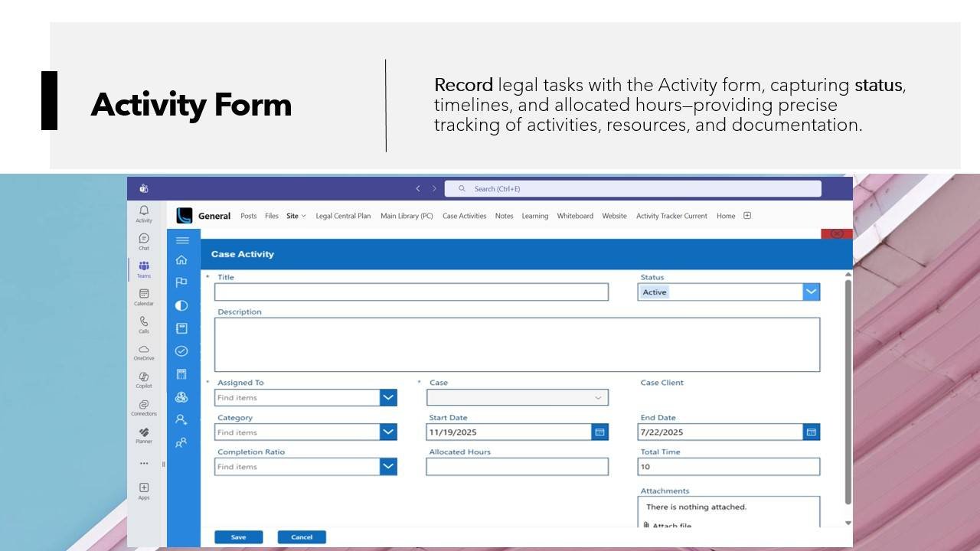Viewport: 980px width, 551px height.
Task: Expand the Status dropdown
Action: (x=812, y=292)
